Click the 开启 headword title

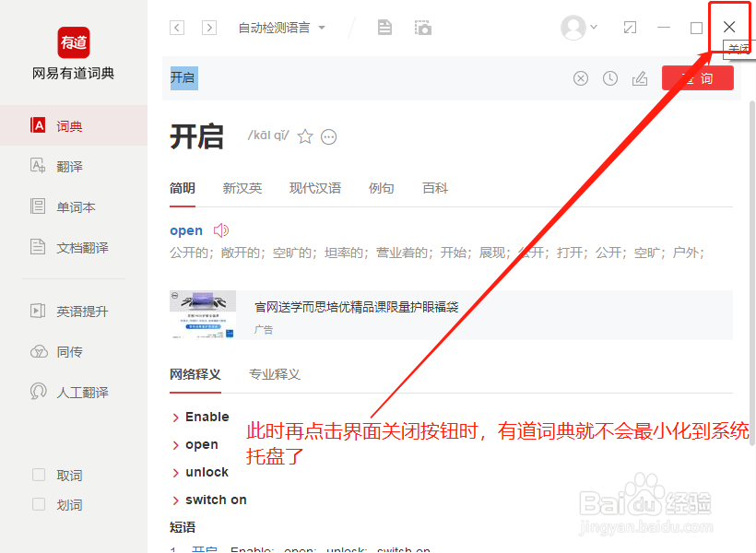[x=196, y=136]
